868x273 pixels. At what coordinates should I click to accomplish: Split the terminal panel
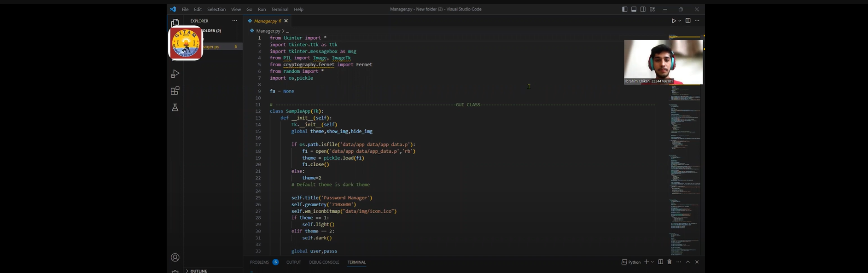(x=660, y=262)
